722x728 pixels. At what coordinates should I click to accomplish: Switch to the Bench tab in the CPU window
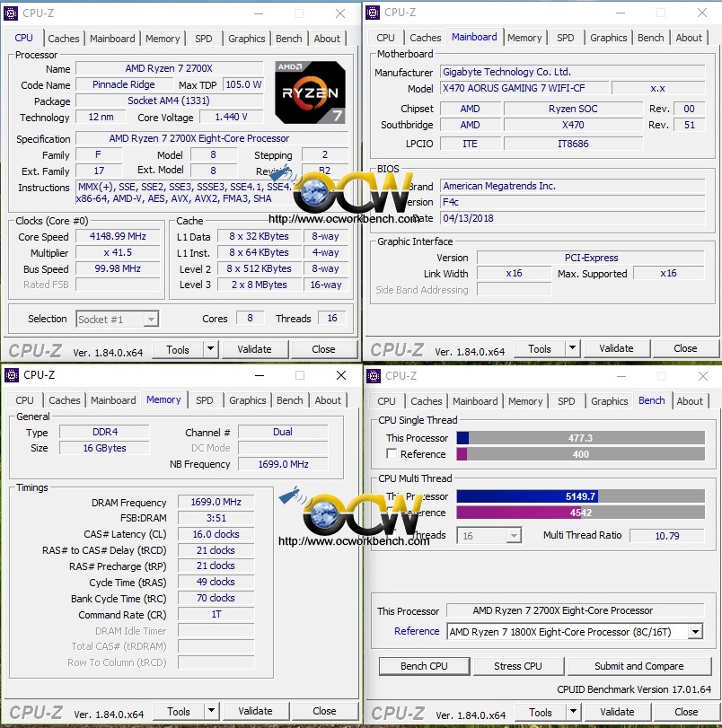coord(288,39)
